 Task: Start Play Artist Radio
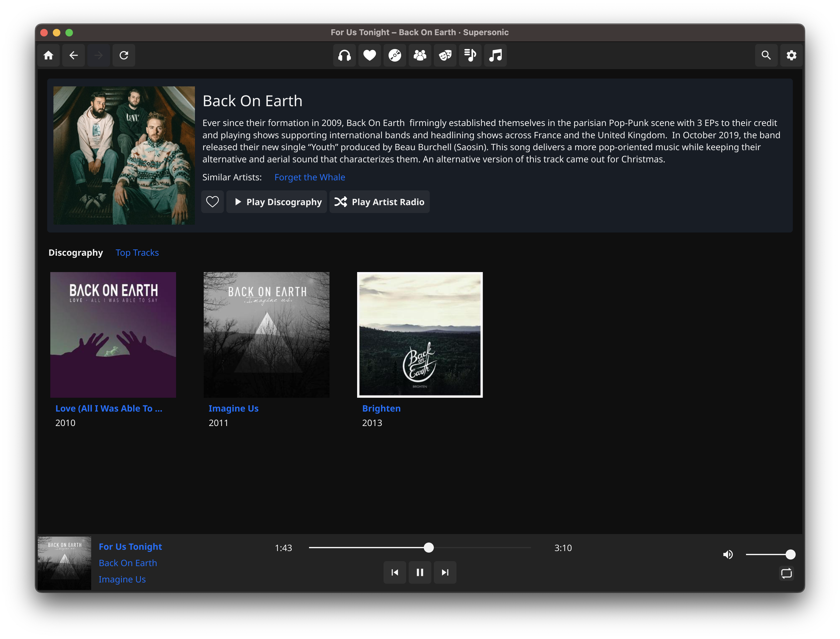379,202
